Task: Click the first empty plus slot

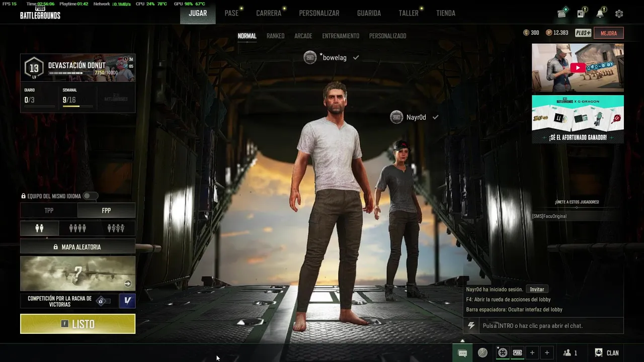Action: click(x=532, y=353)
